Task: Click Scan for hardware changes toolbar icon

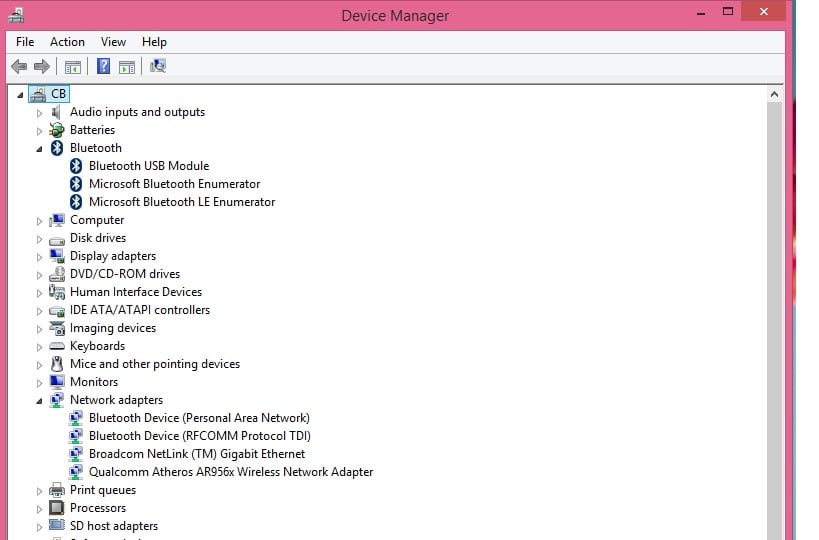Action: coord(158,66)
